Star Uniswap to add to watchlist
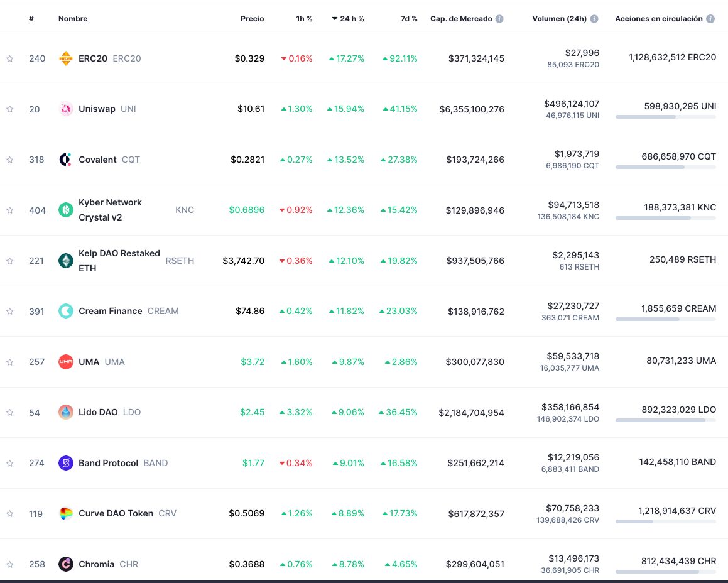 tap(10, 109)
